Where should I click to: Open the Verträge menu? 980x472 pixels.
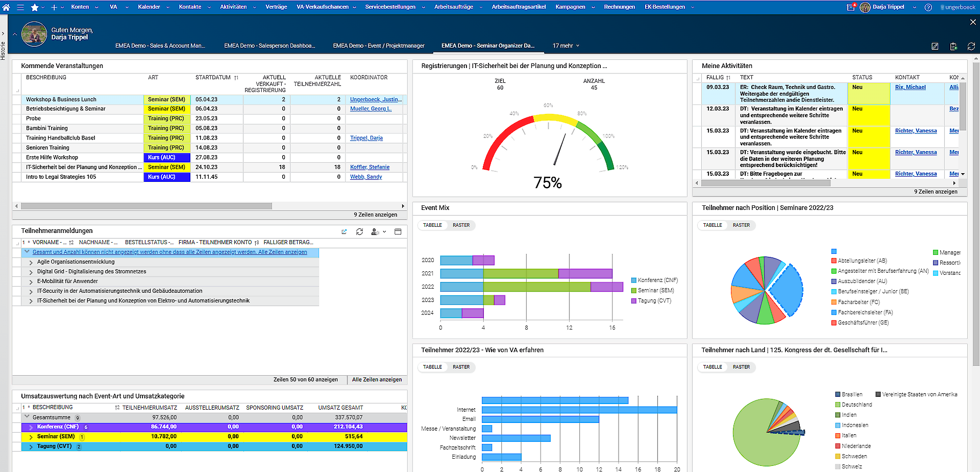[x=276, y=7]
